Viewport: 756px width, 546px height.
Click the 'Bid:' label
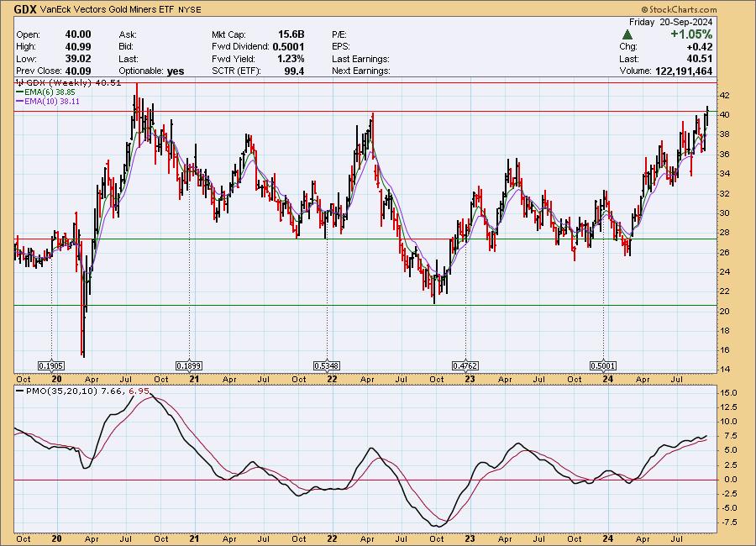tap(127, 47)
